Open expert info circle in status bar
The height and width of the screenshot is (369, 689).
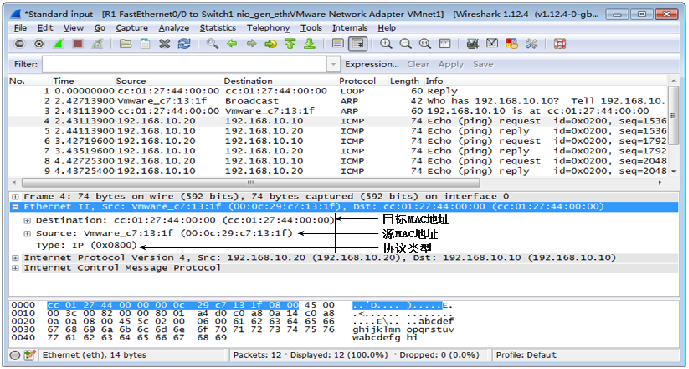tap(15, 355)
